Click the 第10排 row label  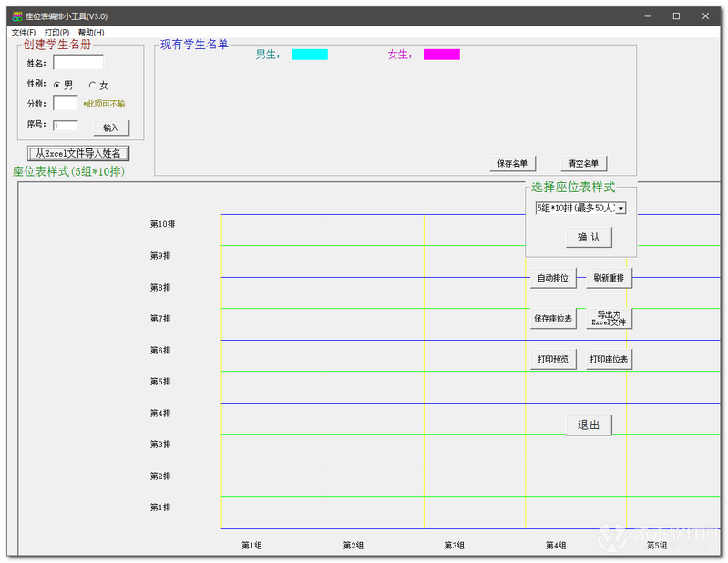coord(162,224)
